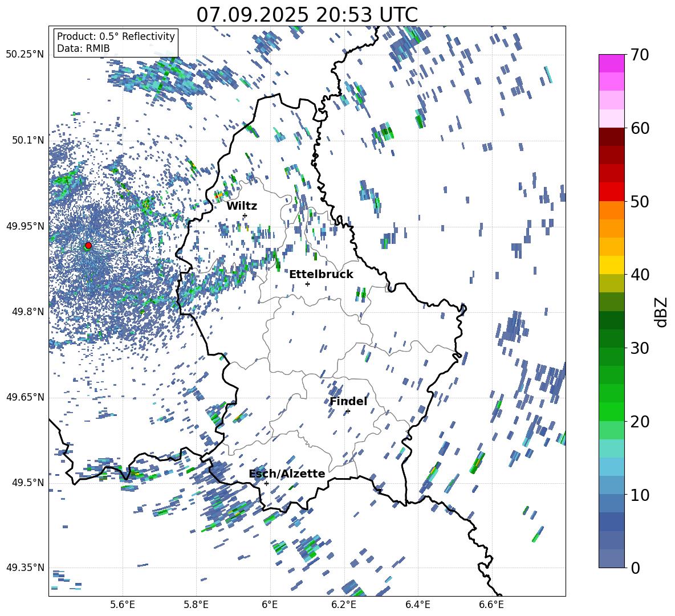Click the 07.09.2025 20:53 UTC title
675x616 pixels.
307,15
